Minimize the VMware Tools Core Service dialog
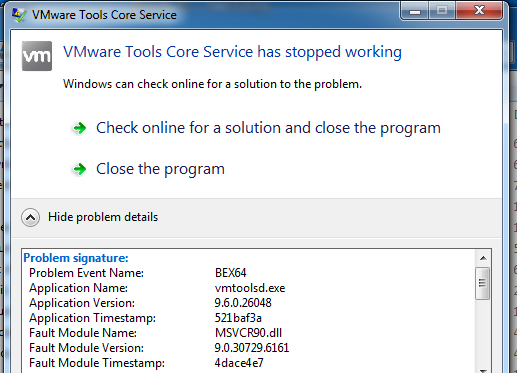 click(415, 11)
